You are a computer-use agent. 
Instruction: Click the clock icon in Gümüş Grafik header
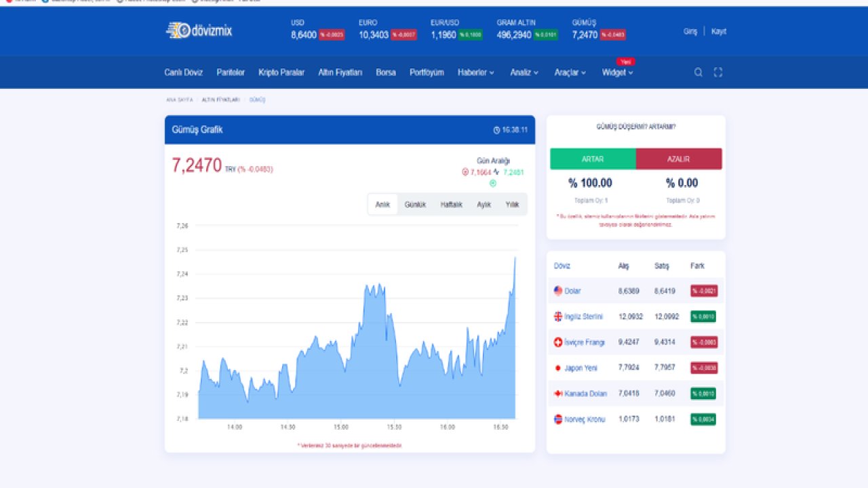coord(496,130)
